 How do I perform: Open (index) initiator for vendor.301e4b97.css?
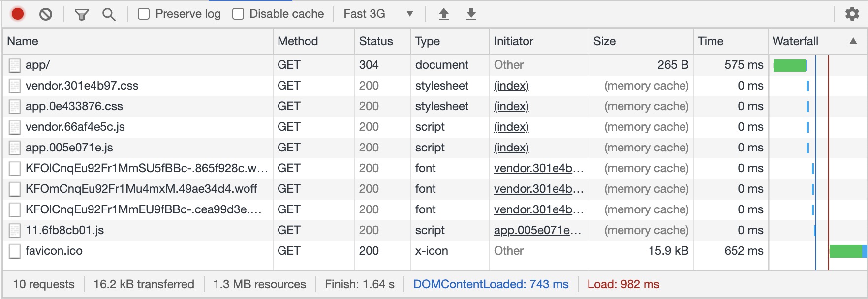tap(511, 86)
